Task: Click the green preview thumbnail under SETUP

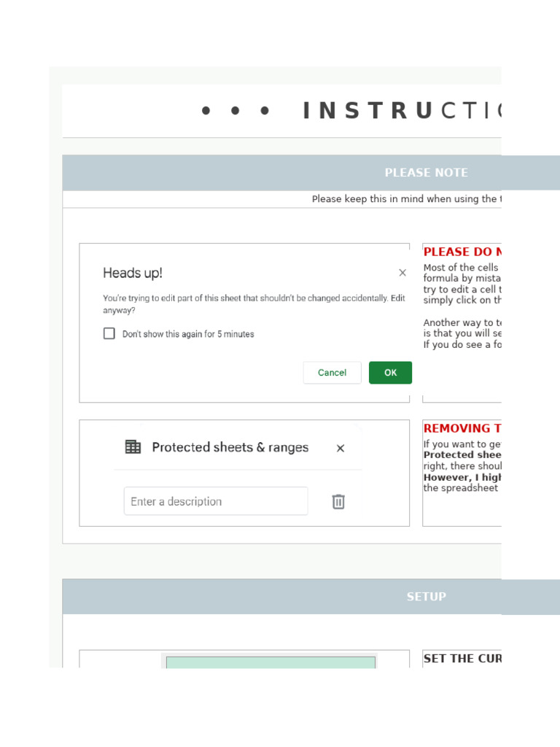Action: click(271, 662)
